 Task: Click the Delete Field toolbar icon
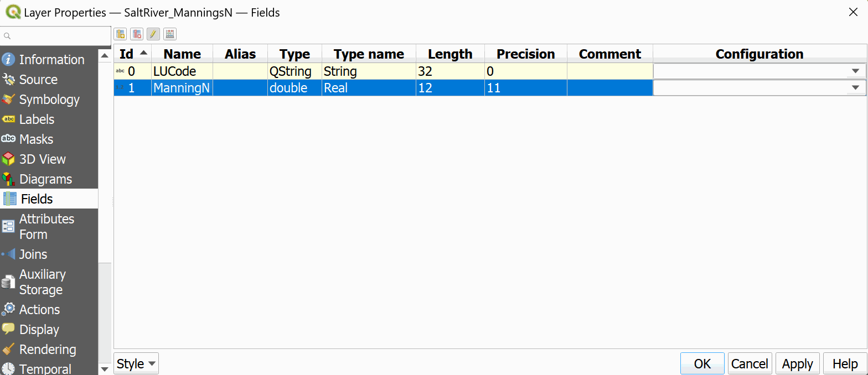point(137,34)
